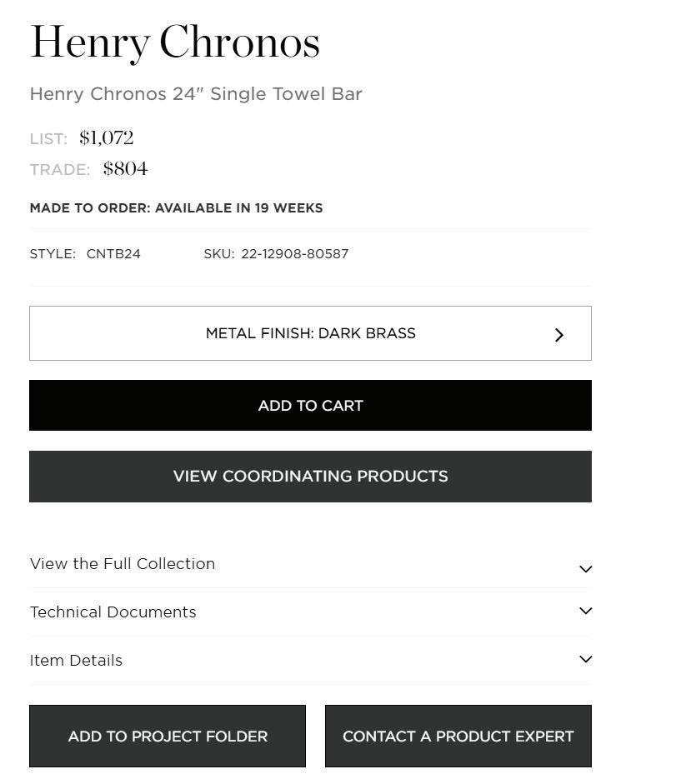Click the Technical Documents chevron arrow

(585, 611)
